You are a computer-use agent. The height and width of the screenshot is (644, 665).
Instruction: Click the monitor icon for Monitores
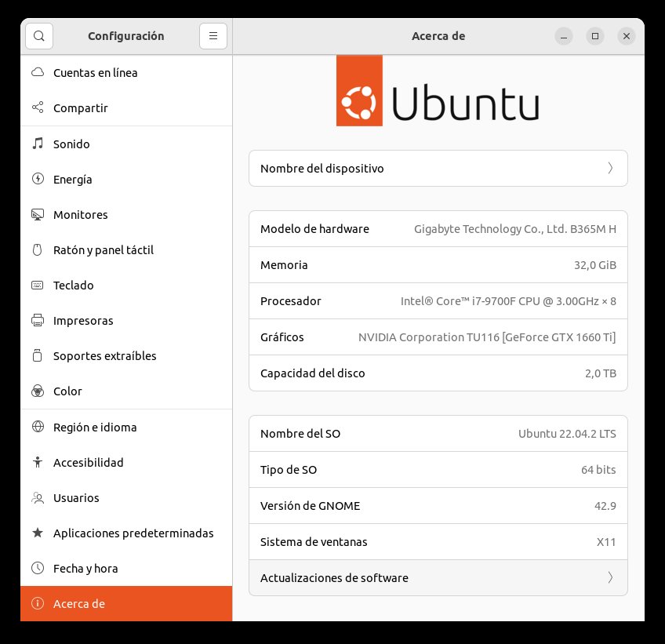coord(38,215)
